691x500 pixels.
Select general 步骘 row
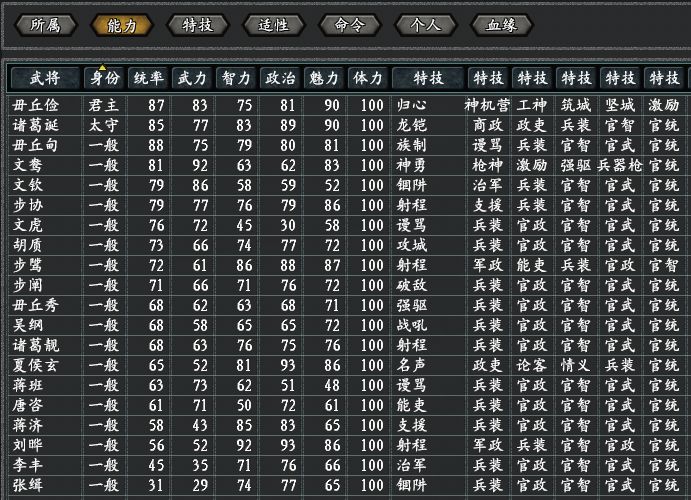[x=349, y=265]
